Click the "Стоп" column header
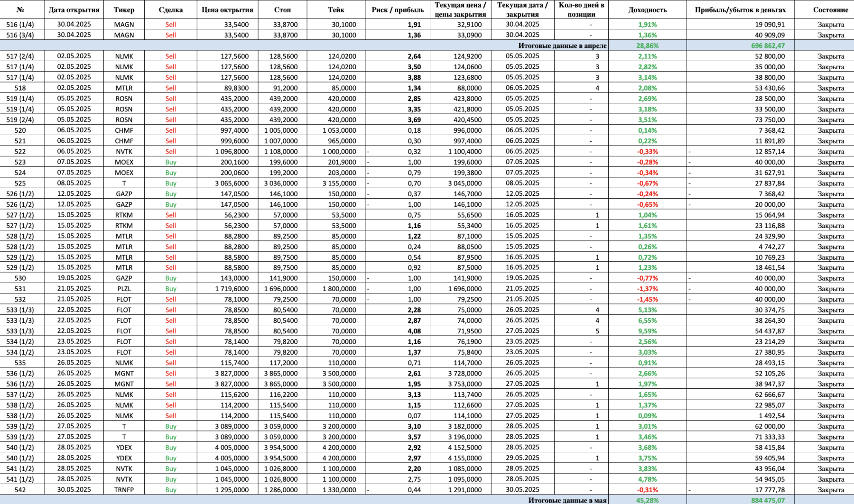Viewport: 854px width, 504px height. (282, 9)
